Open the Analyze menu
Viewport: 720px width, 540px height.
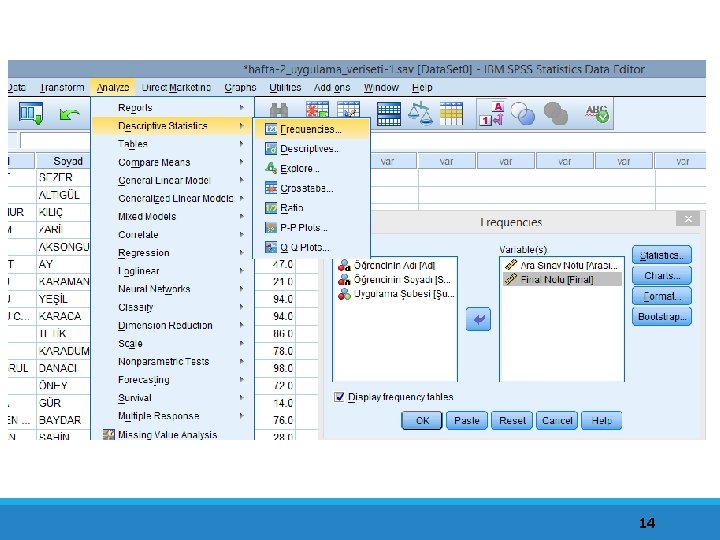click(x=113, y=87)
